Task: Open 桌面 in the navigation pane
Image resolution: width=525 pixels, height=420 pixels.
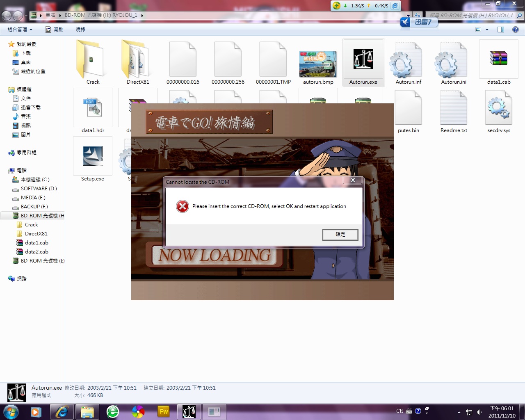Action: (x=22, y=62)
